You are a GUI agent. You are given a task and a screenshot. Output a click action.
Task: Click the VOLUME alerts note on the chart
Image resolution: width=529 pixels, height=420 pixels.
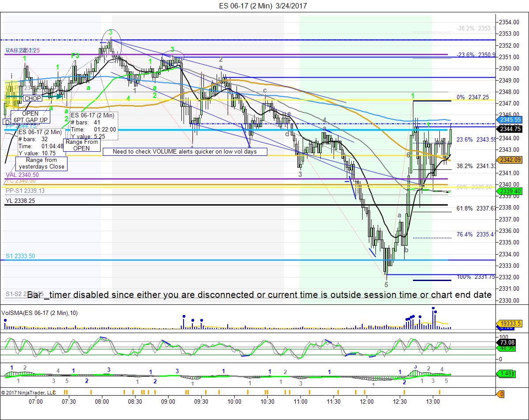coord(184,151)
